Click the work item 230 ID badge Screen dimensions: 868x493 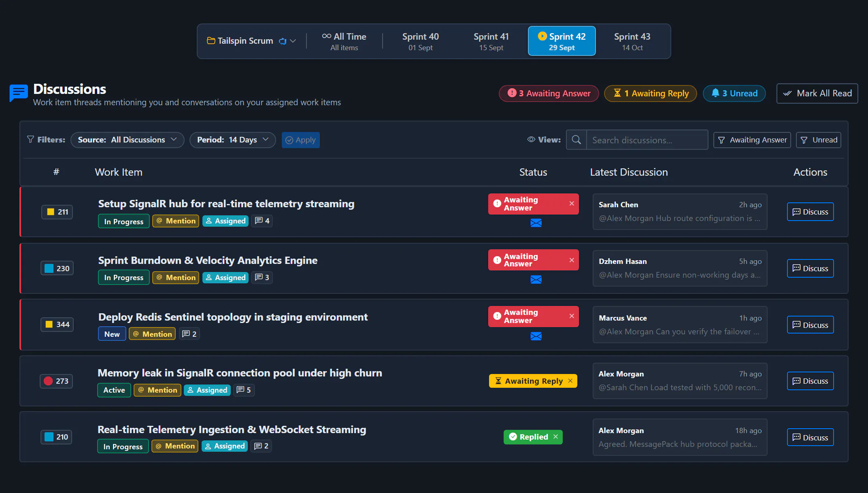pyautogui.click(x=57, y=268)
